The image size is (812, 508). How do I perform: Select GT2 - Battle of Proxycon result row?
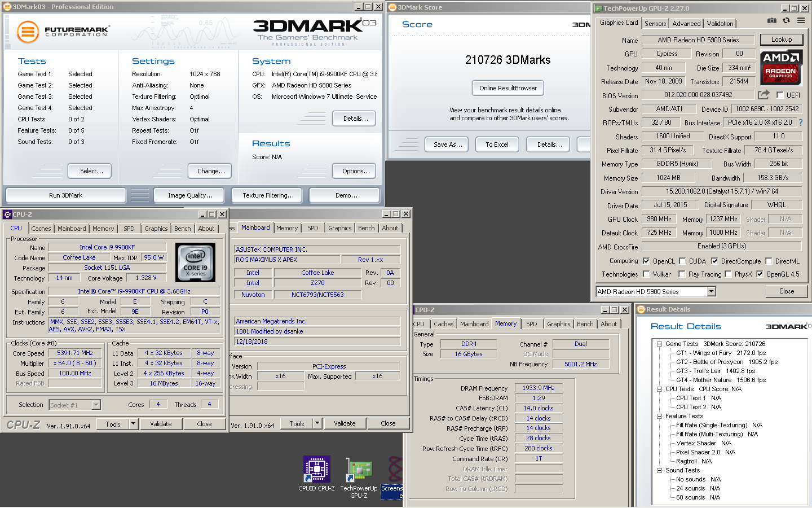[726, 362]
